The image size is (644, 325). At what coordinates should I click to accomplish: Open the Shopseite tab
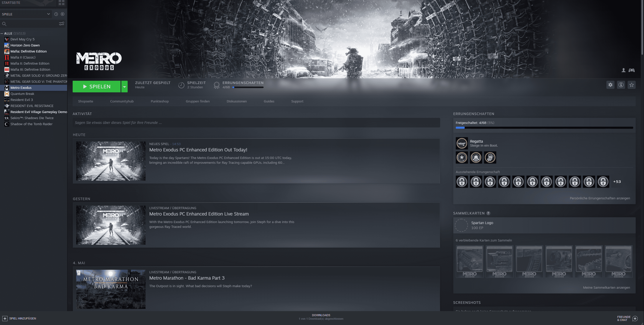pyautogui.click(x=86, y=101)
